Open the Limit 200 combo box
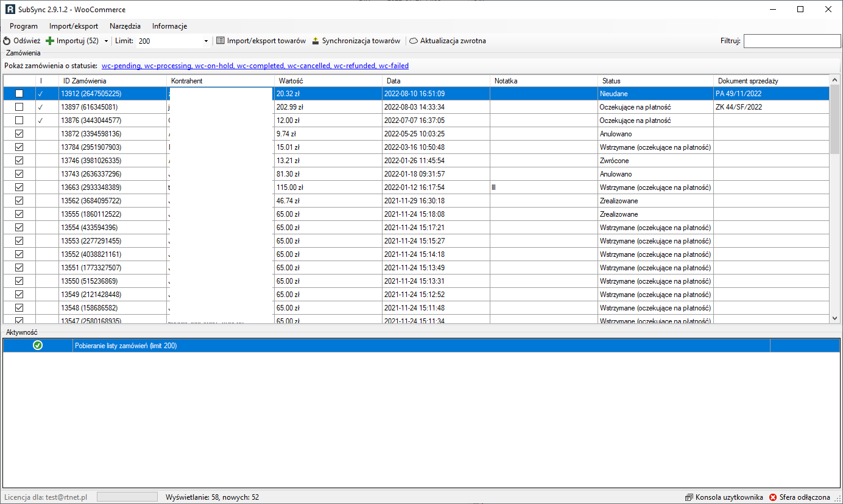 pyautogui.click(x=173, y=41)
